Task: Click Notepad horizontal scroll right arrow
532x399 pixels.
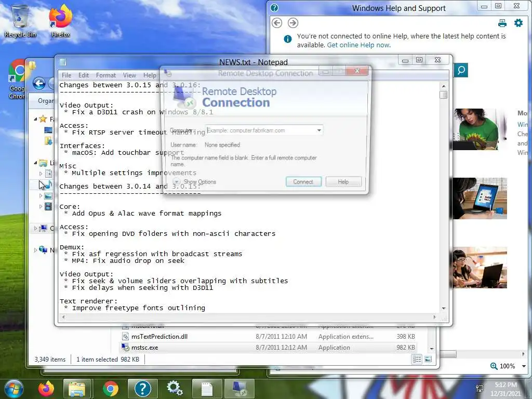Action: click(x=435, y=317)
